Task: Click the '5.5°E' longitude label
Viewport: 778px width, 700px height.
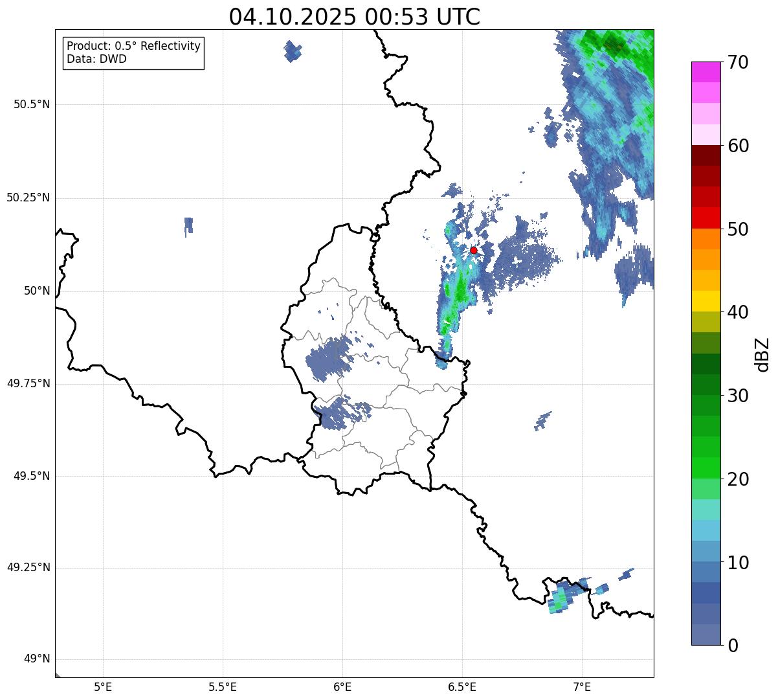Action: (223, 687)
